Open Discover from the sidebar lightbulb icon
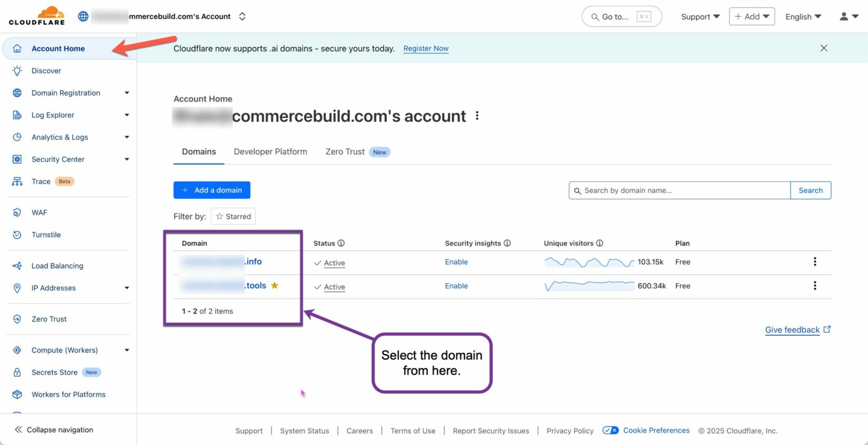Image resolution: width=868 pixels, height=445 pixels. [x=18, y=71]
